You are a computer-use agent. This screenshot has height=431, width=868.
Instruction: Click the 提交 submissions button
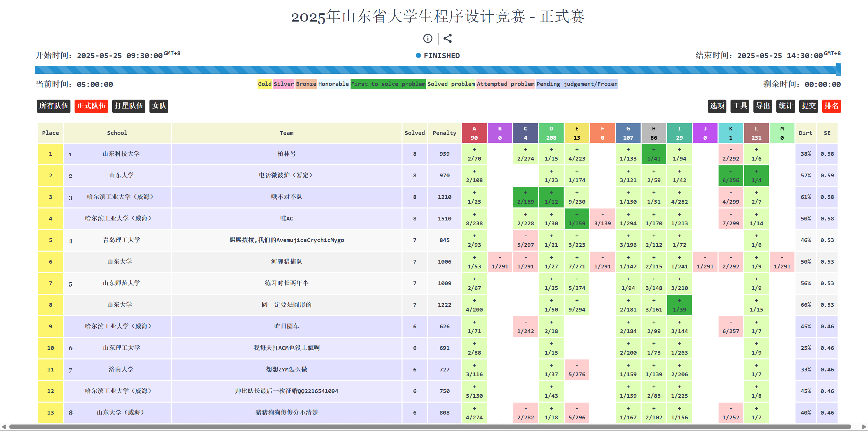[808, 106]
